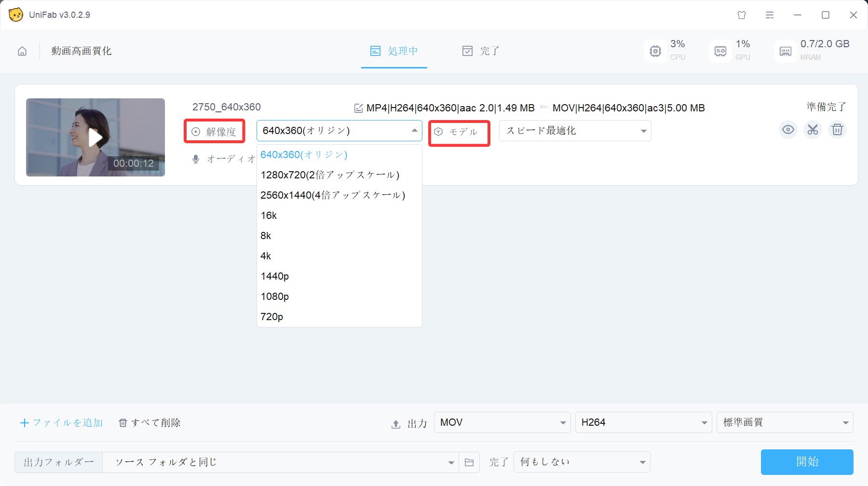Check CPU usage via the CPU status icon

click(x=655, y=51)
